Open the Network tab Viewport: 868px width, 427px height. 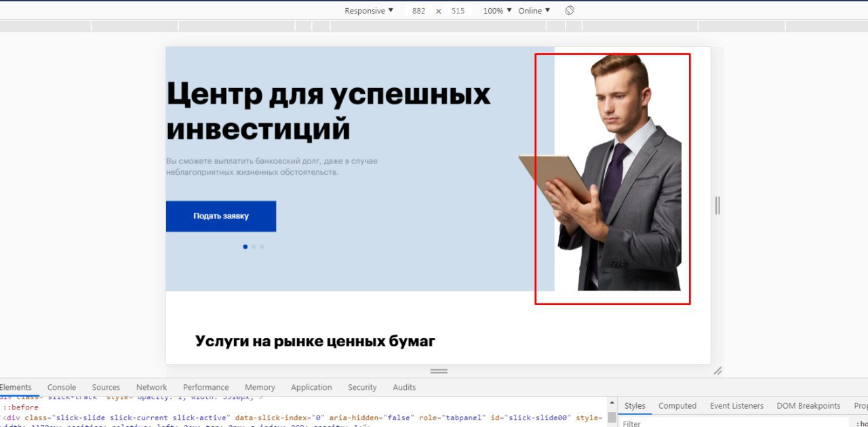tap(151, 387)
